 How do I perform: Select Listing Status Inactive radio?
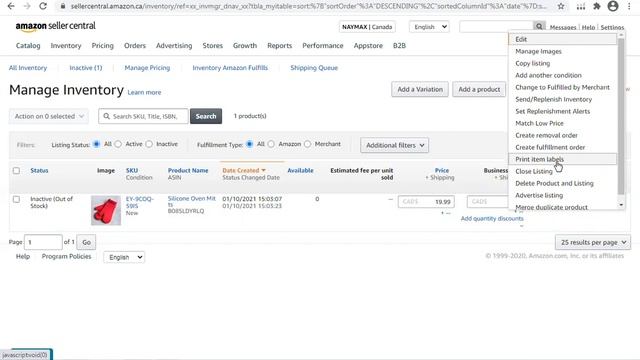[x=149, y=144]
